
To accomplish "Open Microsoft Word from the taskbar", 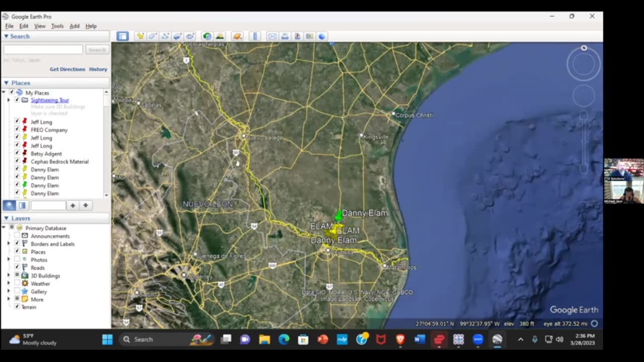I will click(420, 339).
